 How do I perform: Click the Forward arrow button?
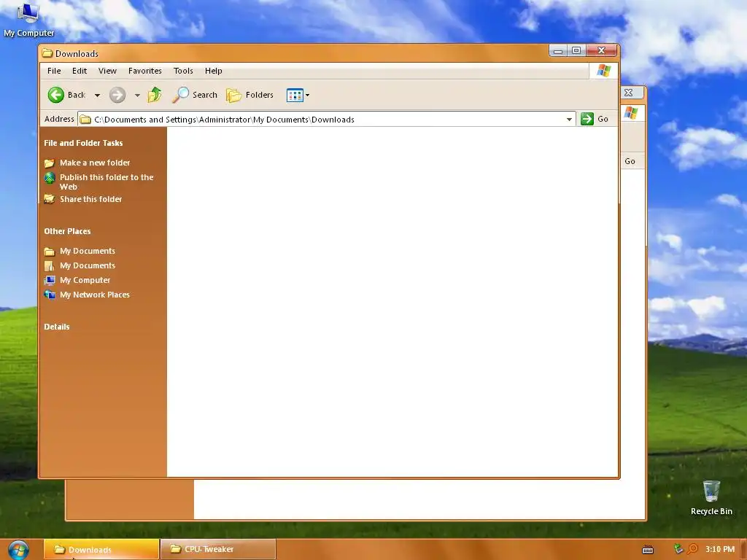point(117,95)
